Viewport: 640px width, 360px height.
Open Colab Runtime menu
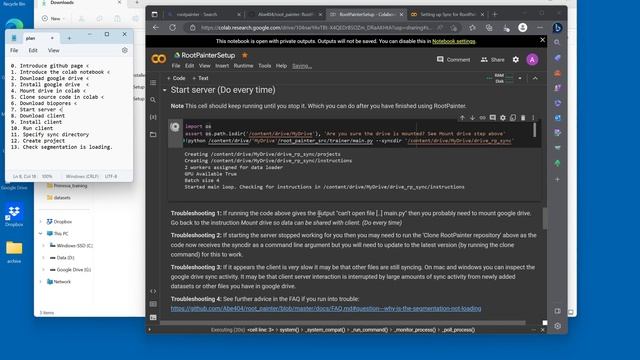click(x=243, y=66)
